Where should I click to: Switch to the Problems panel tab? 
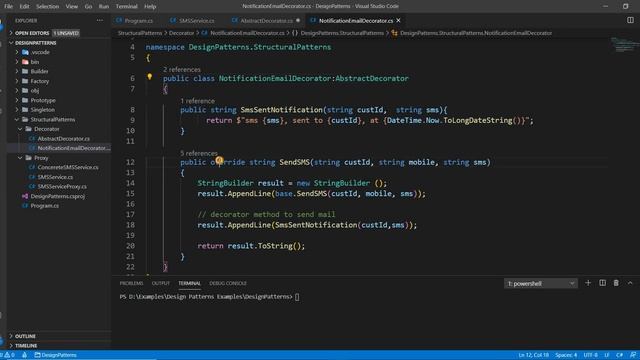pos(131,283)
